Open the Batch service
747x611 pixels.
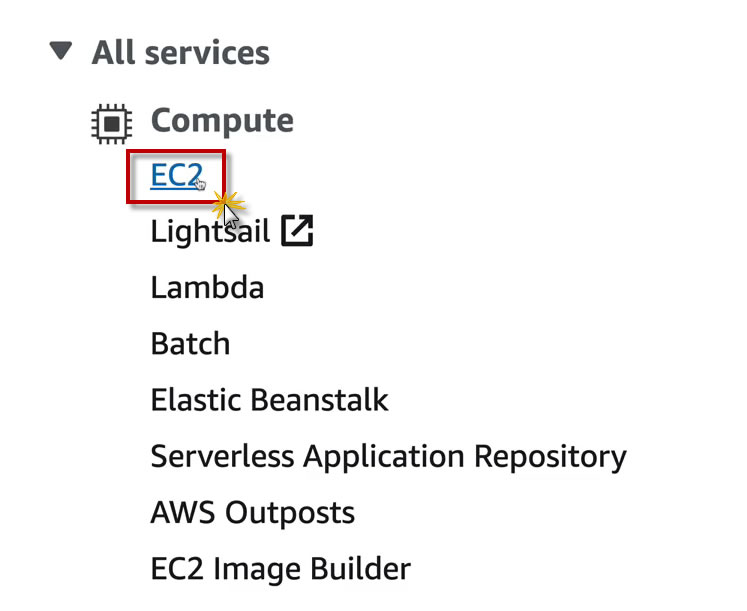click(190, 344)
